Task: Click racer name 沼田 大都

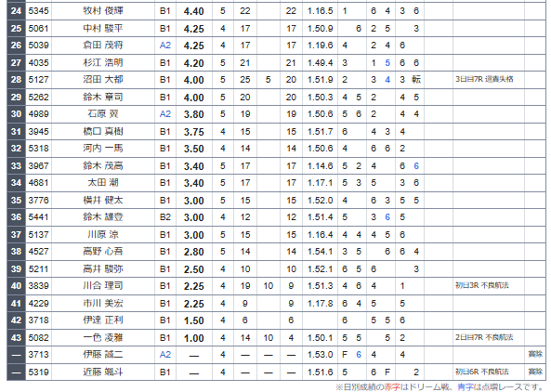Action: [x=103, y=80]
